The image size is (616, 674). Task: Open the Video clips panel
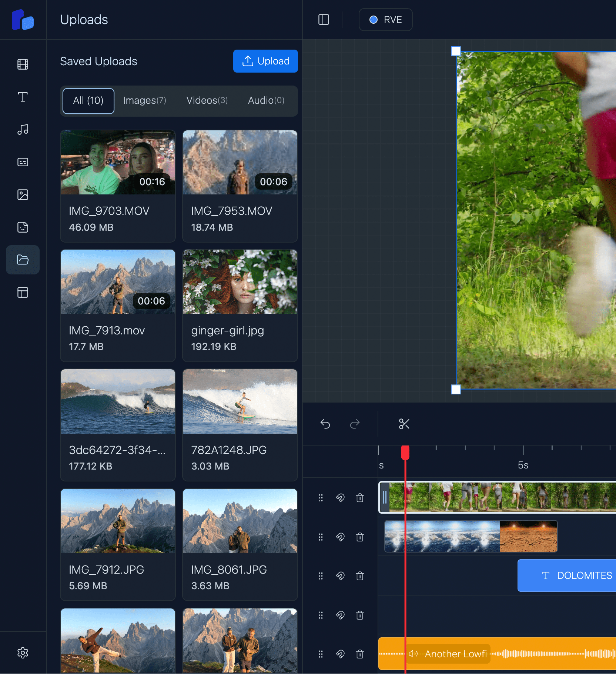23,64
